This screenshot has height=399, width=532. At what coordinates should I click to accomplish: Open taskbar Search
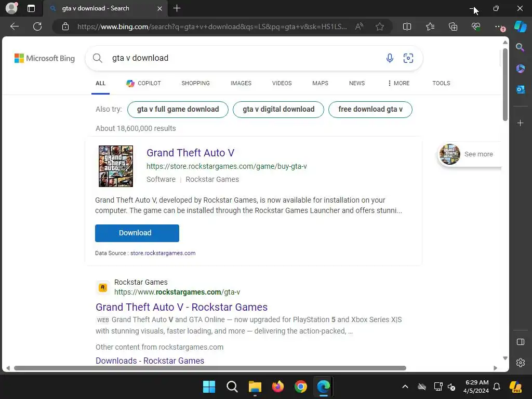(x=232, y=387)
